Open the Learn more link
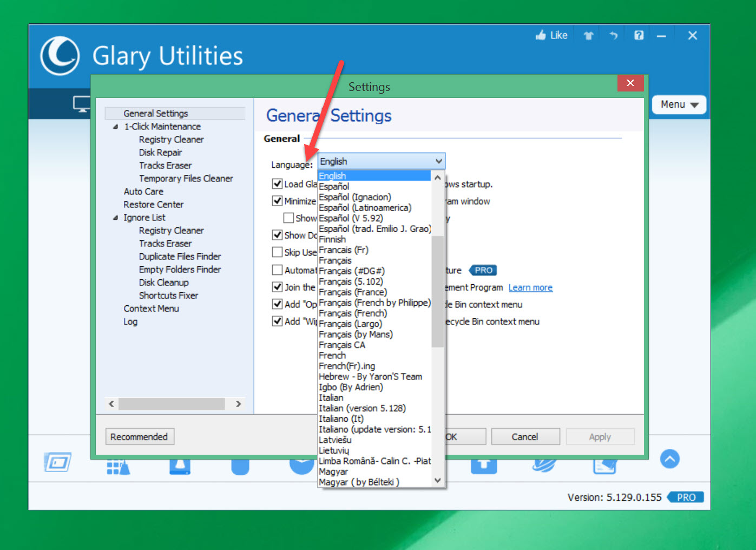The height and width of the screenshot is (550, 756). tap(530, 287)
